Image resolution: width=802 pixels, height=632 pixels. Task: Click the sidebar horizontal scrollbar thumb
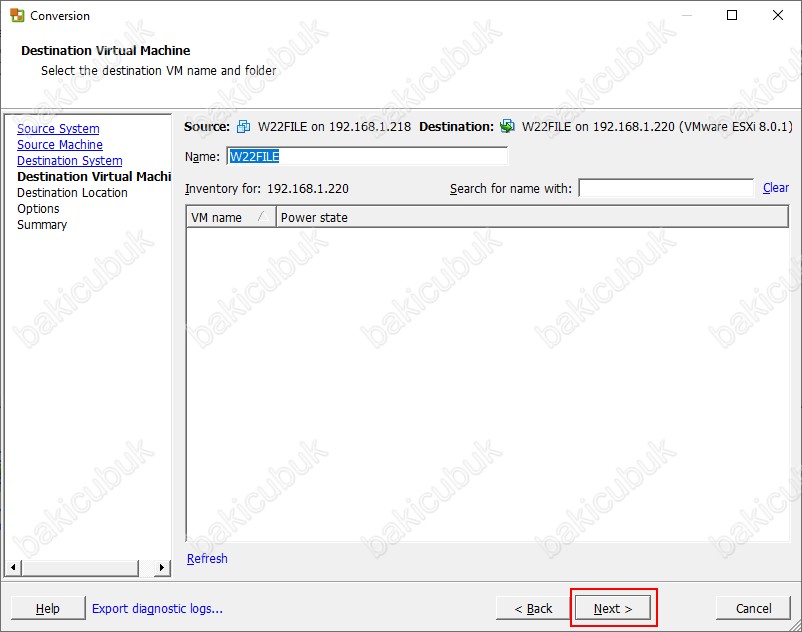click(x=80, y=567)
